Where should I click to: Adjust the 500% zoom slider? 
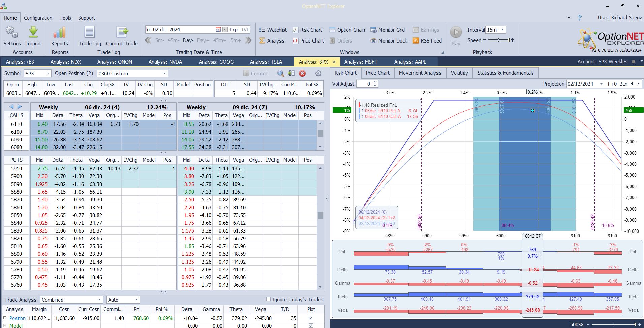(x=613, y=324)
